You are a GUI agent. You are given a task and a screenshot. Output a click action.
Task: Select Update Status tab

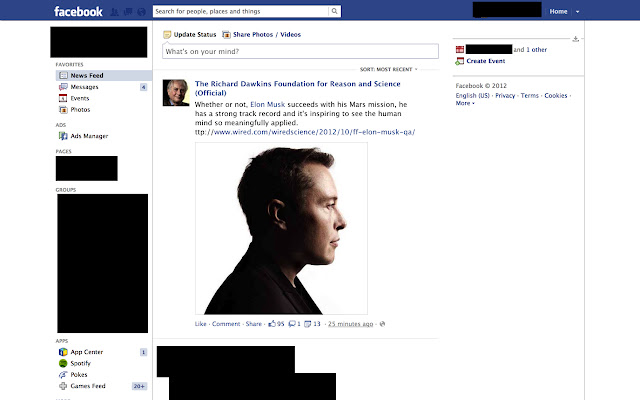(x=190, y=35)
